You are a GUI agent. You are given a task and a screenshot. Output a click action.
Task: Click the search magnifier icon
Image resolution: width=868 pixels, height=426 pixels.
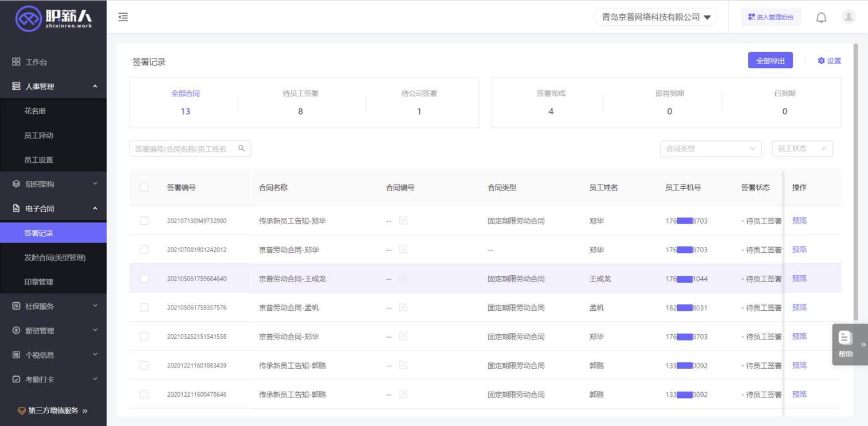tap(242, 148)
